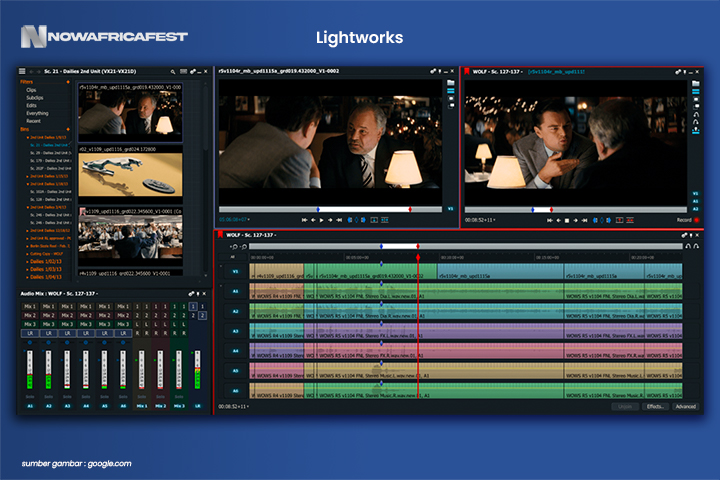Step back one frame in source viewer
720x480 pixels.
313,220
